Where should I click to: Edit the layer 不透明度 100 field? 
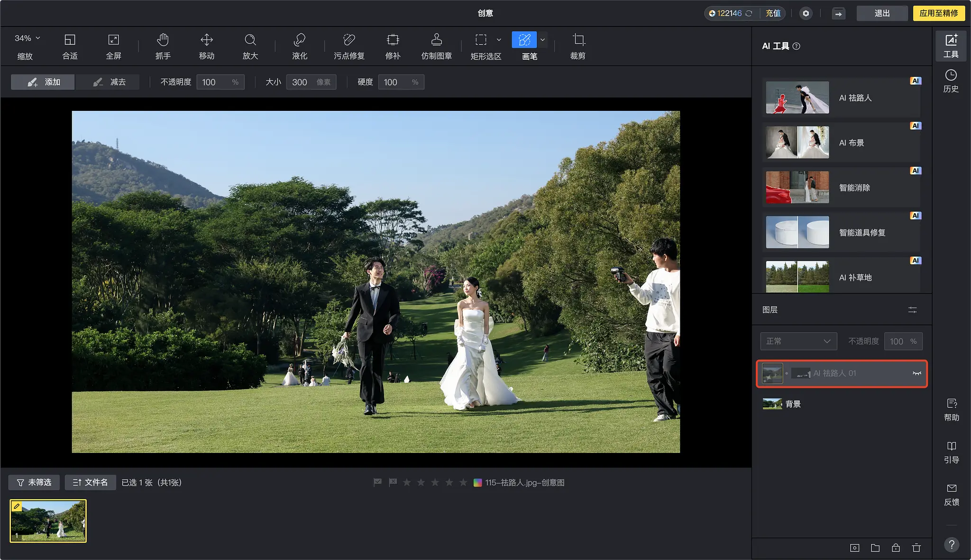903,341
